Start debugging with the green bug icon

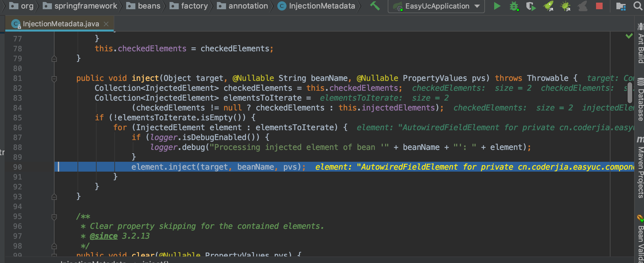(x=514, y=6)
